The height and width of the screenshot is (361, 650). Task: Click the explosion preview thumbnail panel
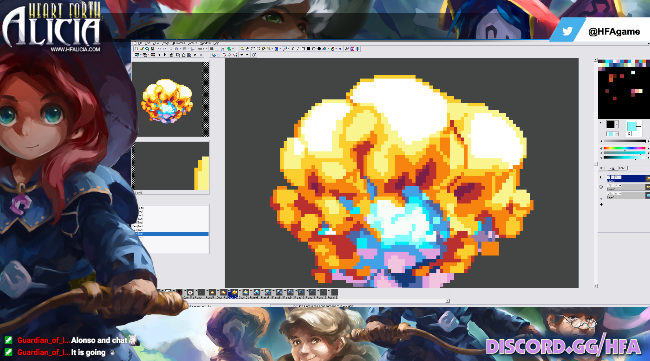(x=171, y=99)
